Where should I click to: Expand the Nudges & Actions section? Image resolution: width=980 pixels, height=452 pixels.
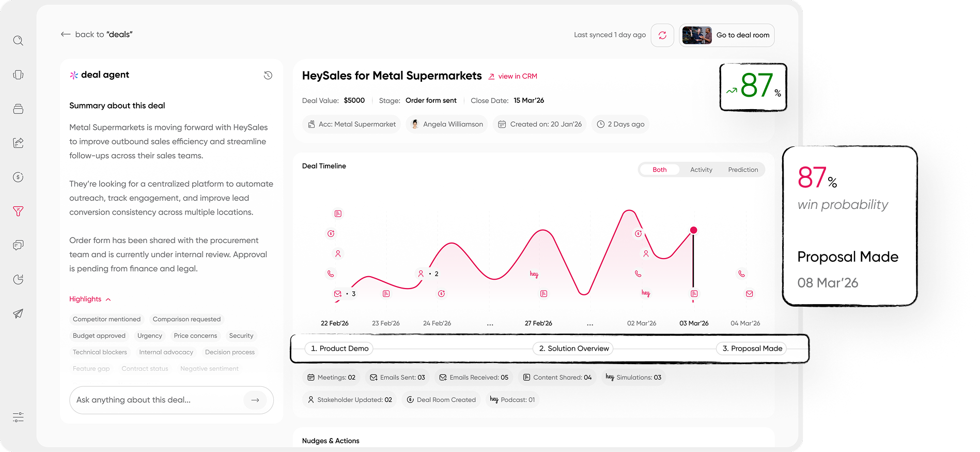click(x=331, y=441)
